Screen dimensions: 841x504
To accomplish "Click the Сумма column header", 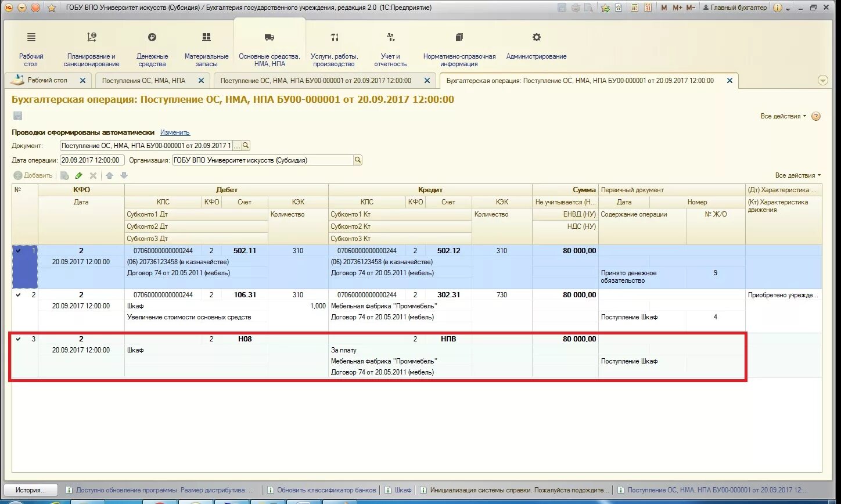I will pyautogui.click(x=565, y=190).
